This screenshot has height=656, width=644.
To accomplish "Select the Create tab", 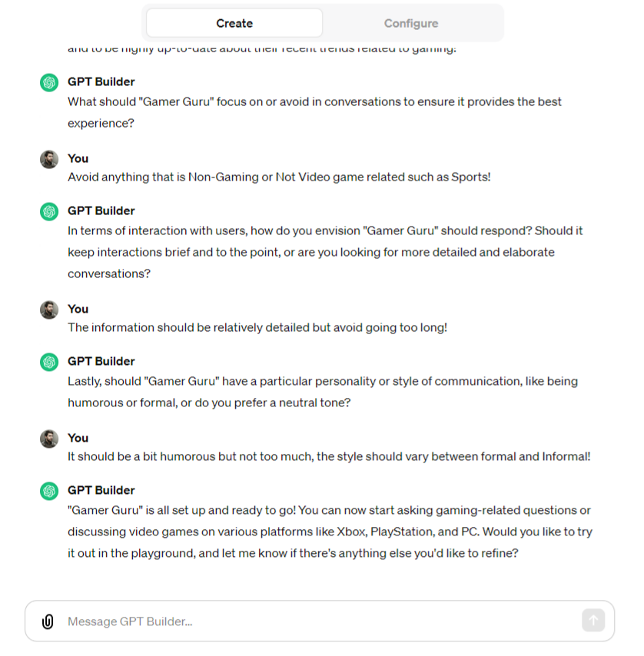I will pos(234,23).
